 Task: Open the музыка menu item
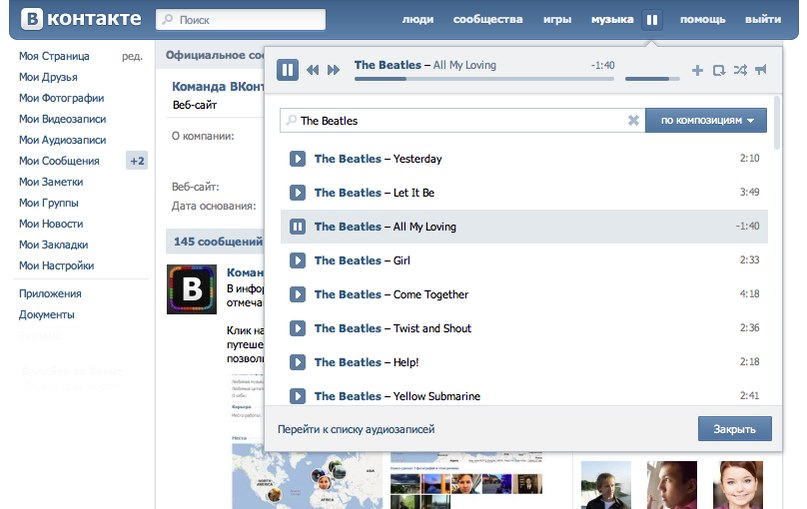(612, 20)
